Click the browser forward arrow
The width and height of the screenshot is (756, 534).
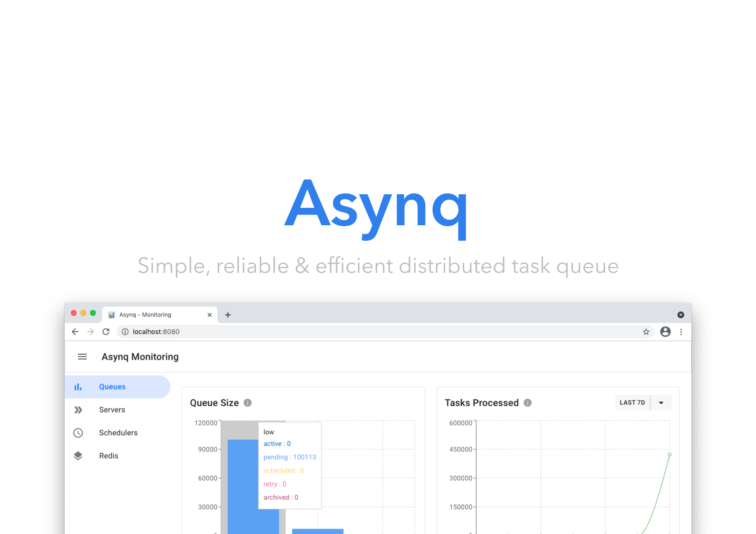(x=91, y=332)
